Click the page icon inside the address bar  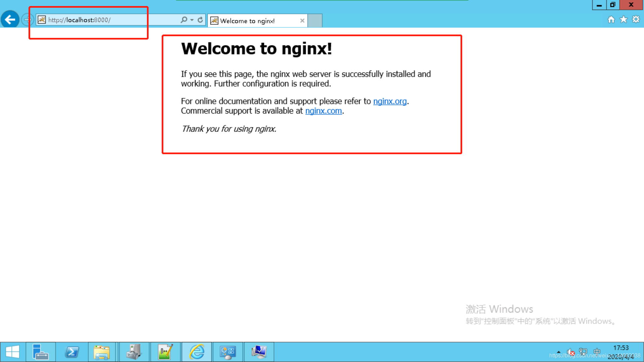(42, 20)
